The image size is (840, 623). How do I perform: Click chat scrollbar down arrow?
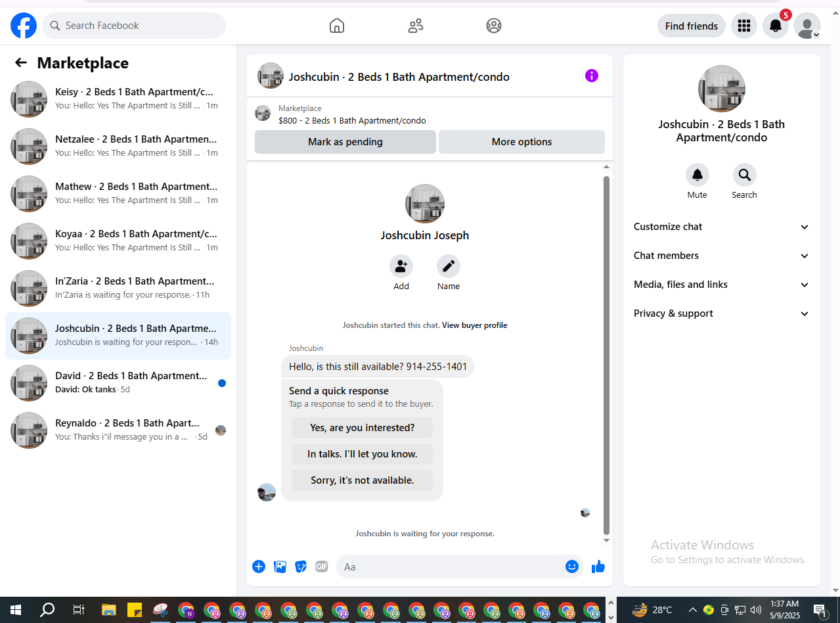point(606,541)
